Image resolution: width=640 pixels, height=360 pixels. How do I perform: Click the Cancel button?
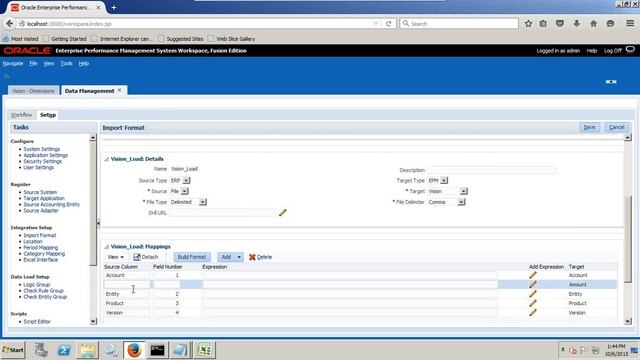(616, 127)
